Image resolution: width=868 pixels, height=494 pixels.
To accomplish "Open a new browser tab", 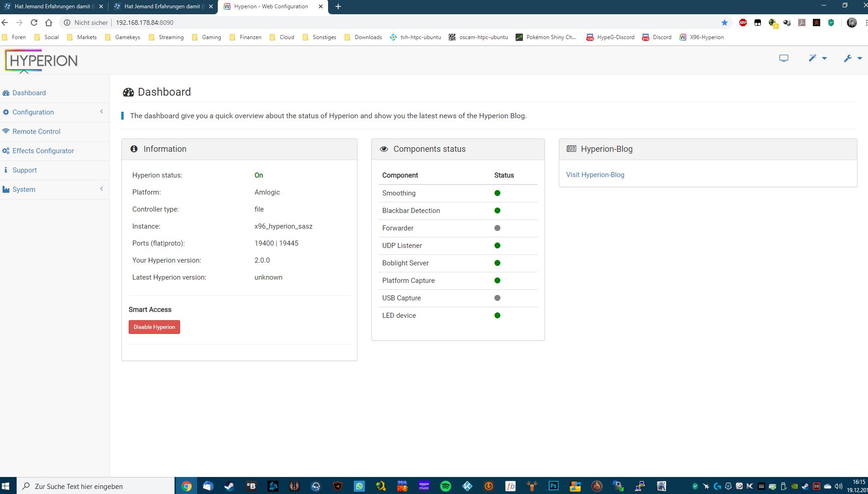I will click(338, 6).
